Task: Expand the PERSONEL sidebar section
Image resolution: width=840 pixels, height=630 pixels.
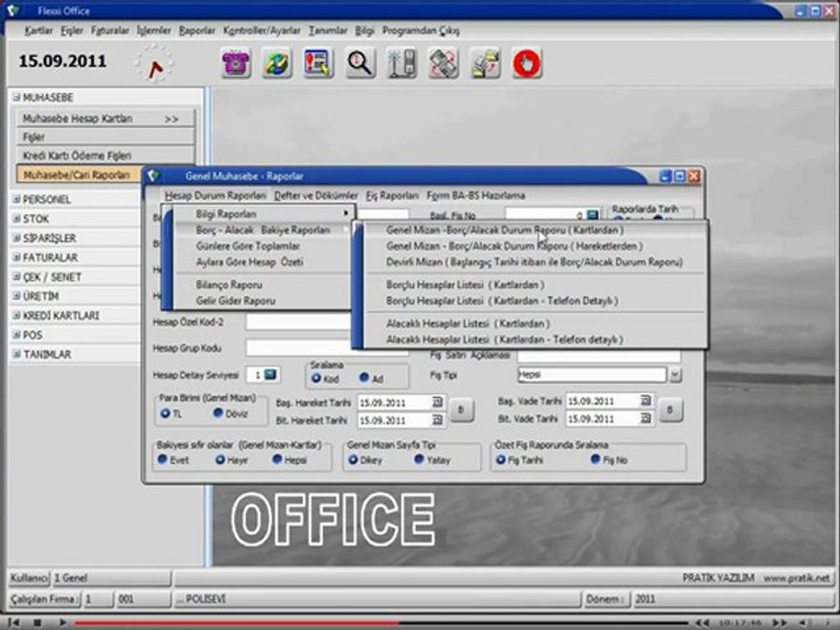Action: (x=17, y=199)
